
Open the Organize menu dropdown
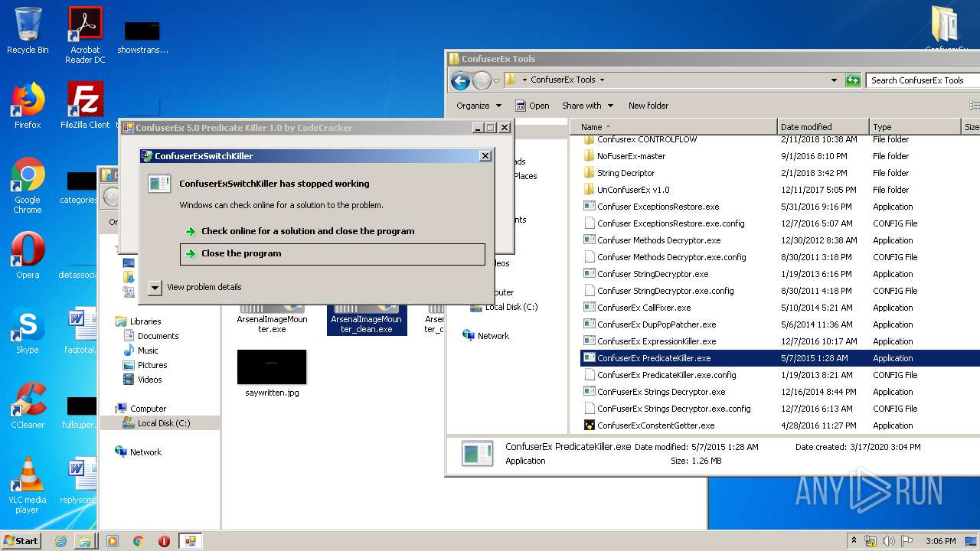point(479,106)
